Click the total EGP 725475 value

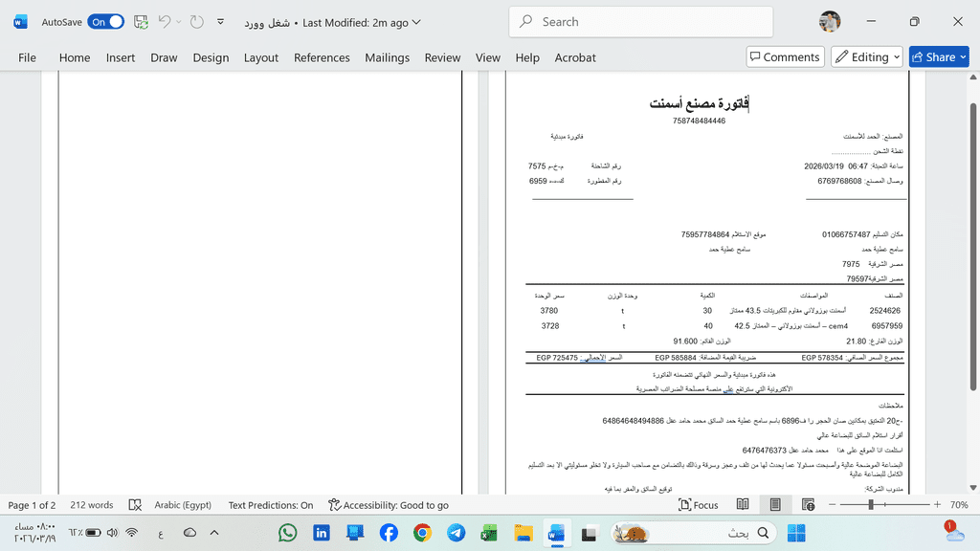tap(557, 358)
